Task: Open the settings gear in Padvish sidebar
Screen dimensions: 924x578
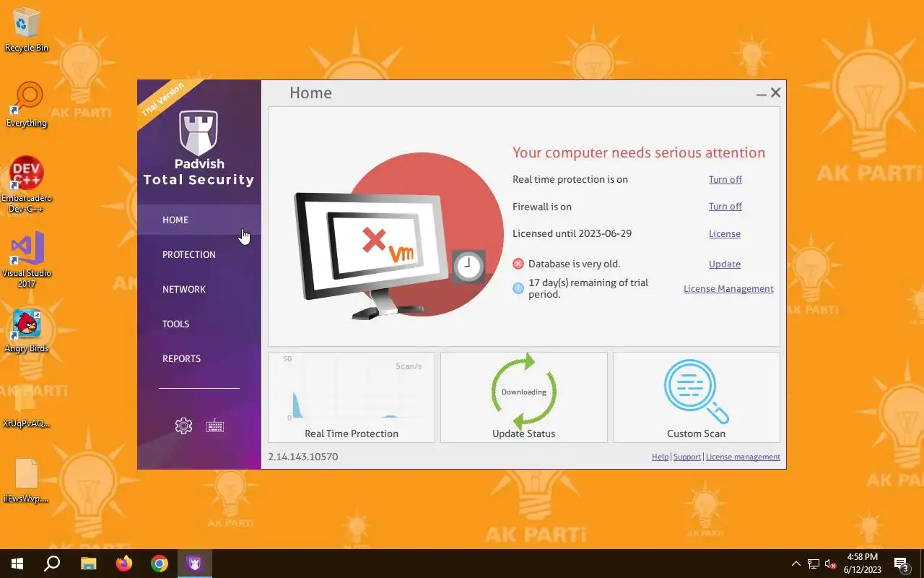Action: click(183, 426)
